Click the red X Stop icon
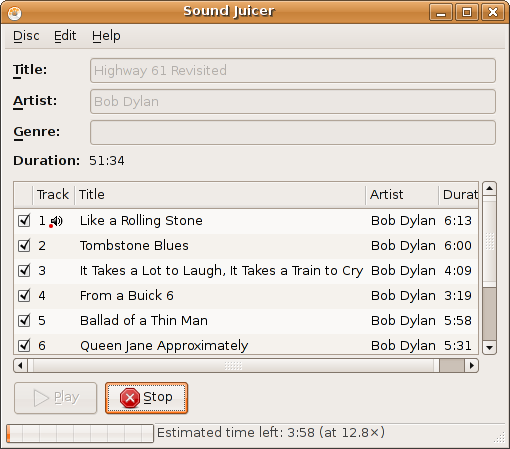 [130, 398]
